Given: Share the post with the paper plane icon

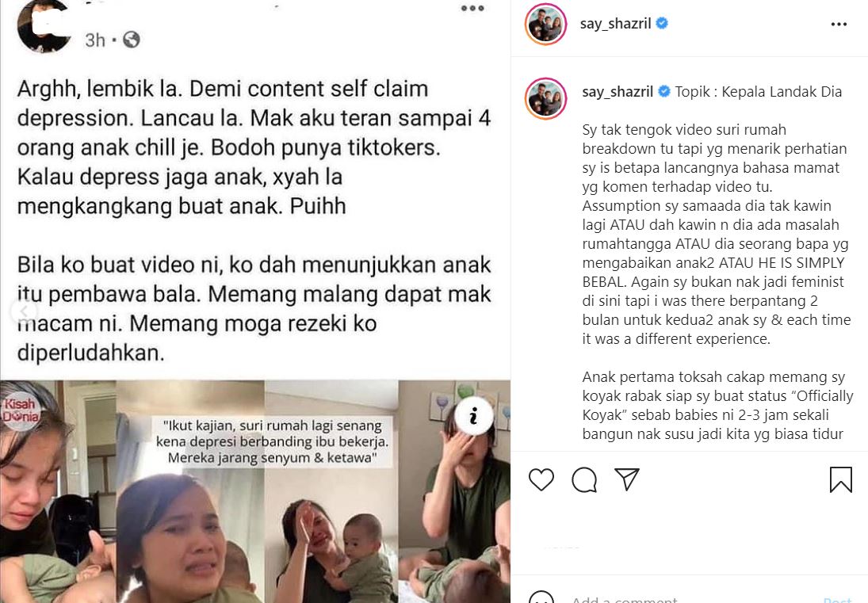Looking at the screenshot, I should [627, 479].
